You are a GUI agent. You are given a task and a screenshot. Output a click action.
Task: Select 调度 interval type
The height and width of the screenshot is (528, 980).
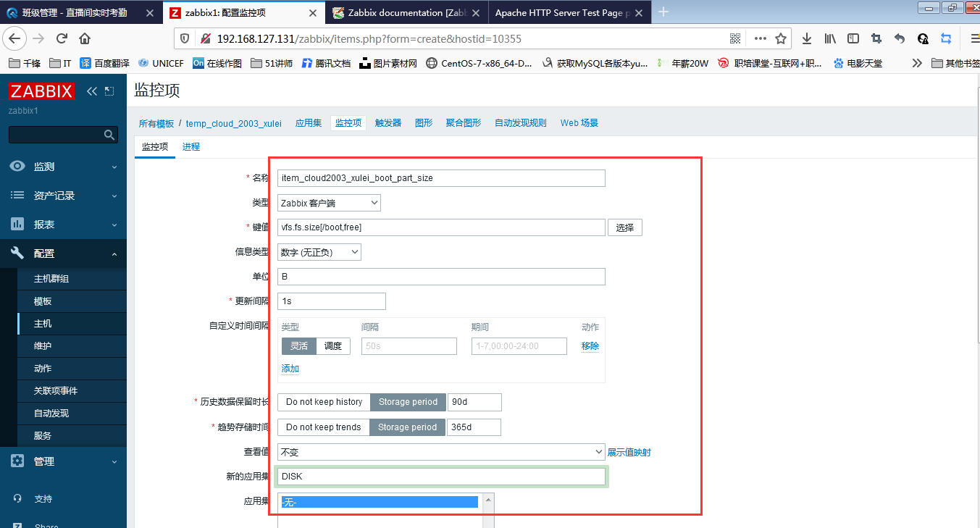333,346
